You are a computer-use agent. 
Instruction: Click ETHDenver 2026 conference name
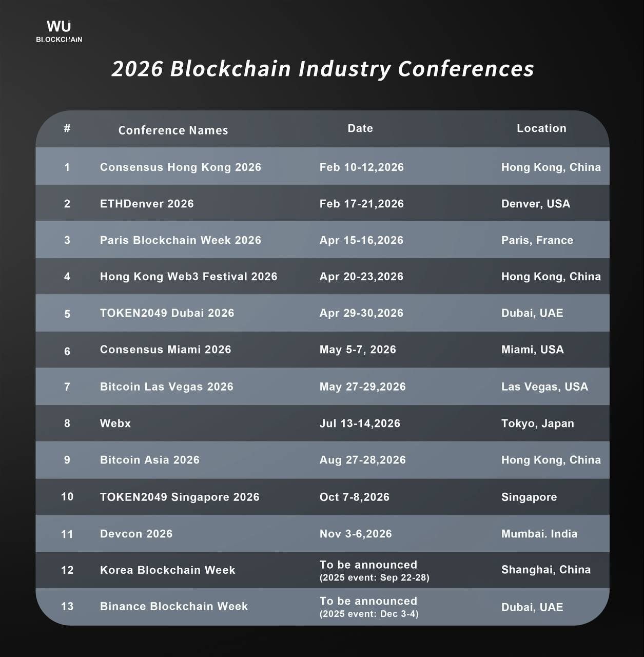coord(147,204)
